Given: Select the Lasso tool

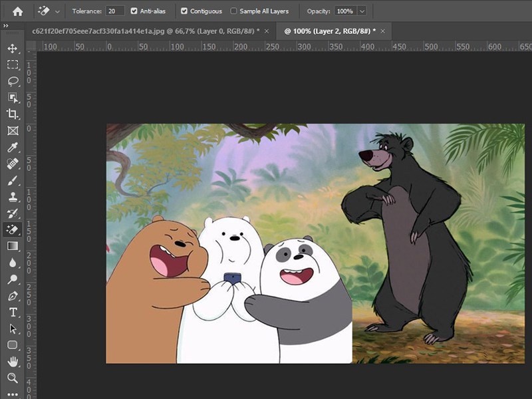Looking at the screenshot, I should [13, 81].
